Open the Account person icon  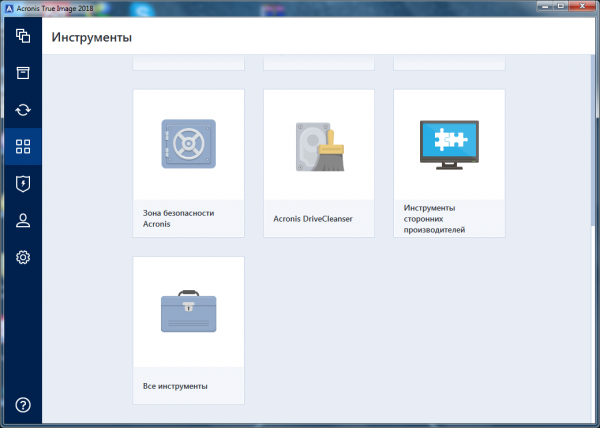click(x=22, y=221)
